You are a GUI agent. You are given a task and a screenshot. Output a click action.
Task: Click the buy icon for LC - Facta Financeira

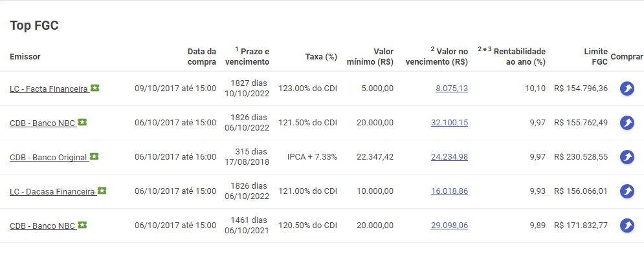coord(627,89)
